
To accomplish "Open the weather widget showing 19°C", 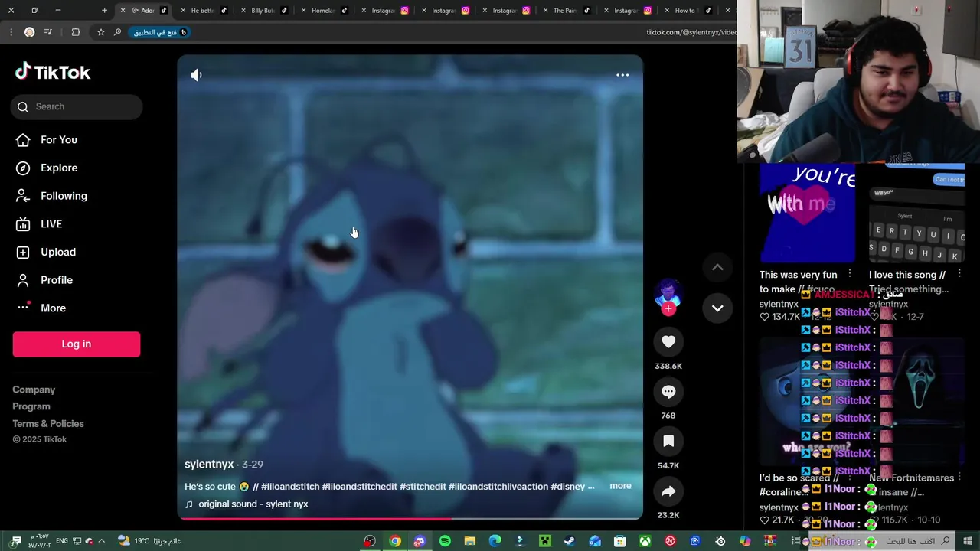I will (149, 541).
